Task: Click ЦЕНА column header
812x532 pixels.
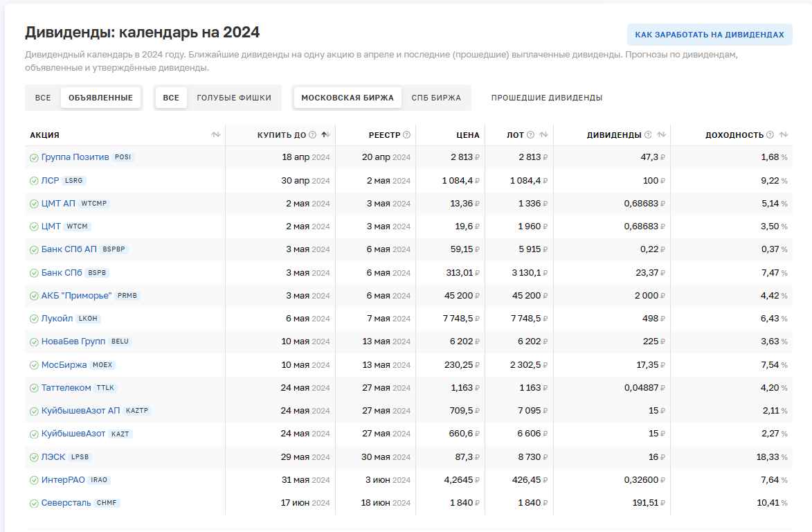Action: pos(468,134)
